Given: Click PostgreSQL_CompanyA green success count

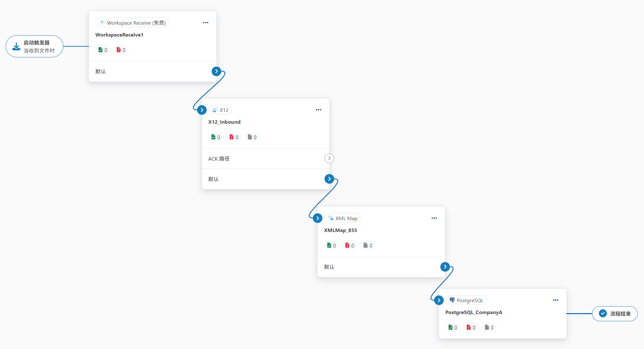Looking at the screenshot, I should (453, 328).
